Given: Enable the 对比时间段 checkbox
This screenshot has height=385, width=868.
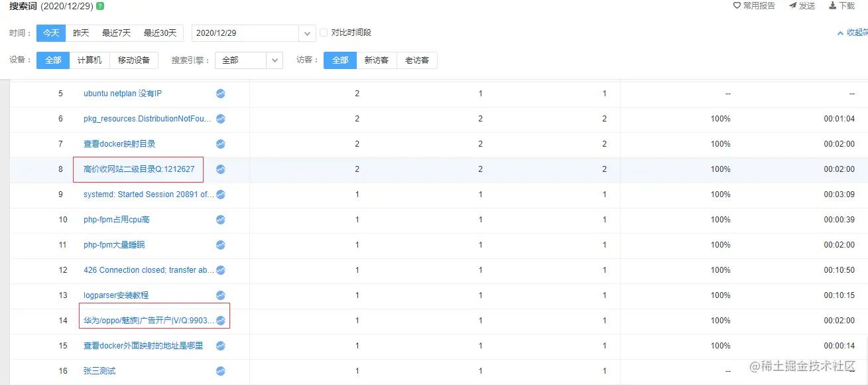Looking at the screenshot, I should click(324, 33).
